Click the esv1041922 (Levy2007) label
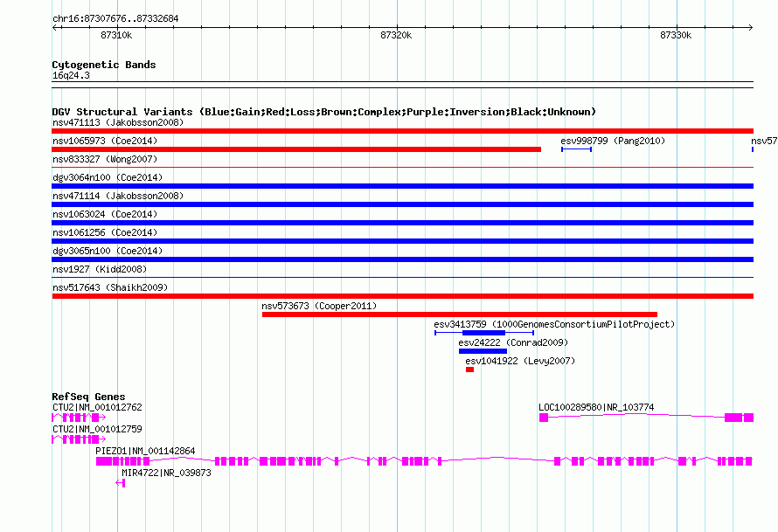This screenshot has width=778, height=532. tap(520, 361)
